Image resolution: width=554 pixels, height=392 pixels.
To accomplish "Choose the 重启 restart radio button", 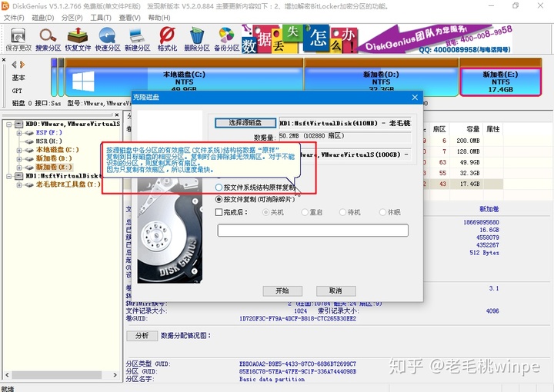I will tap(305, 212).
